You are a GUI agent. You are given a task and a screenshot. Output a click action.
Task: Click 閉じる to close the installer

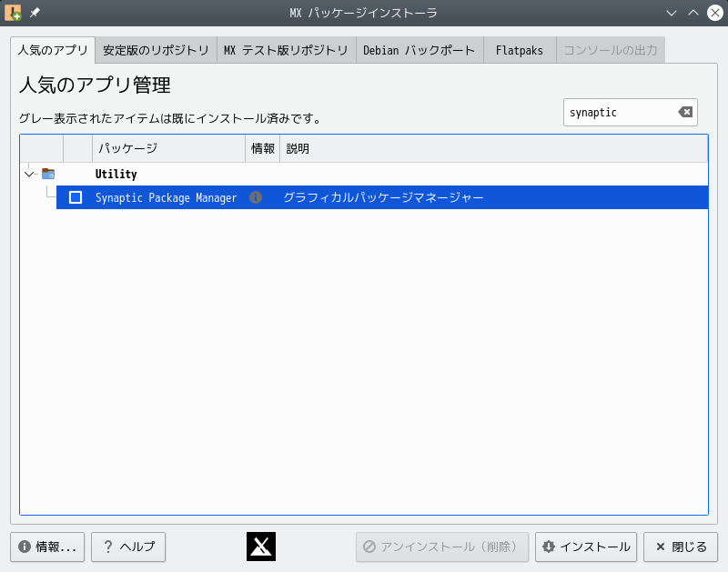(681, 547)
